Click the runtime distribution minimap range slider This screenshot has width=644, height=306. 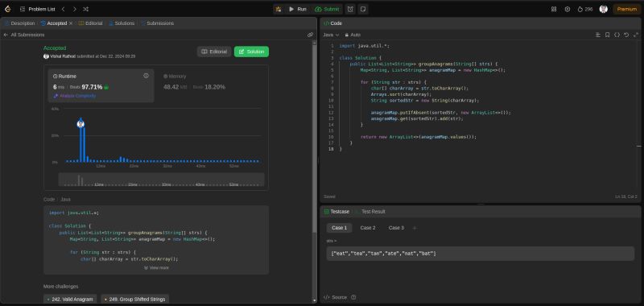coord(162,180)
